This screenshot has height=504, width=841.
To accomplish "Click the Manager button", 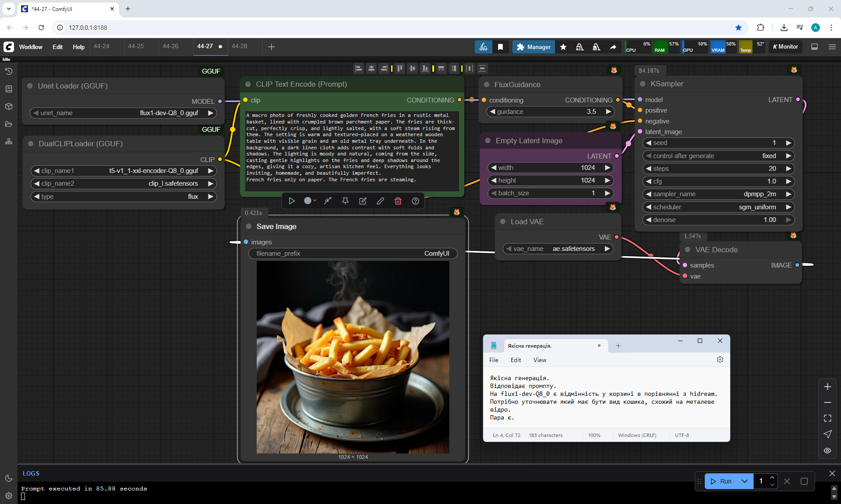I will (x=534, y=47).
